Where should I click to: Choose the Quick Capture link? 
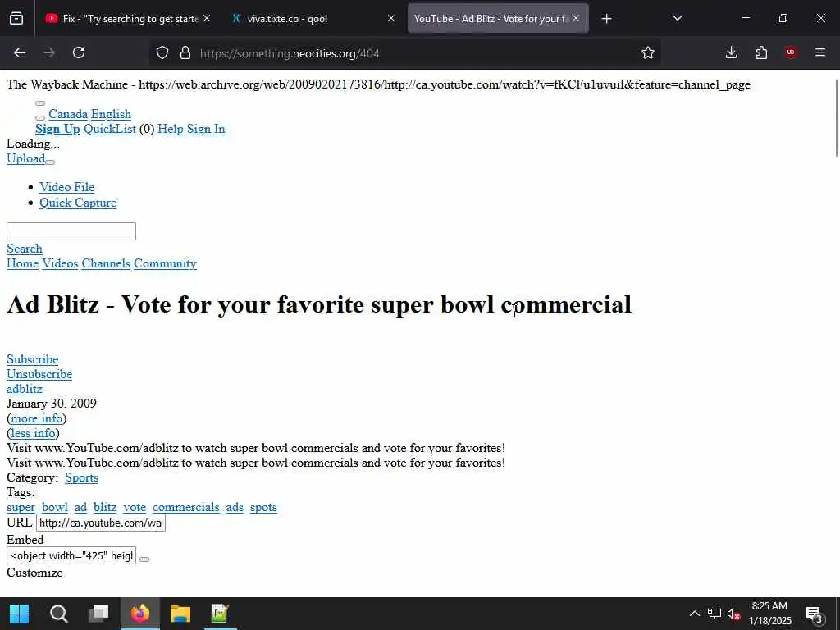[78, 203]
